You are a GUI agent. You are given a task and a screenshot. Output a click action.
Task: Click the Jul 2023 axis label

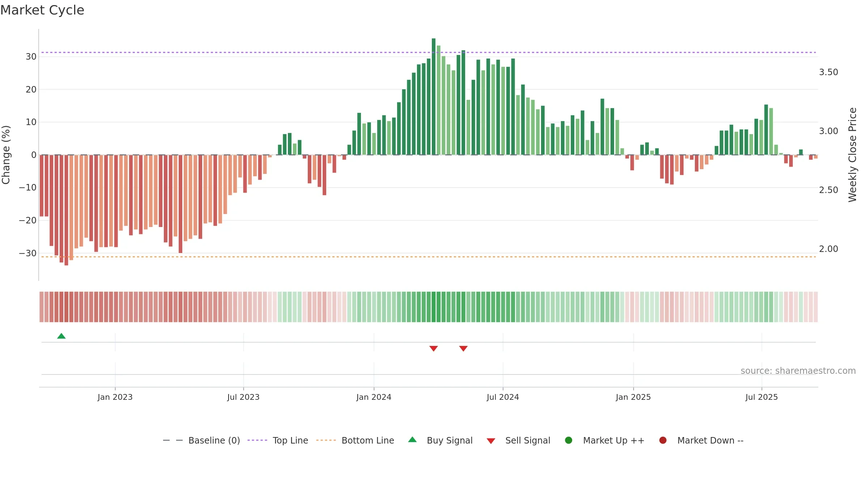tap(243, 397)
